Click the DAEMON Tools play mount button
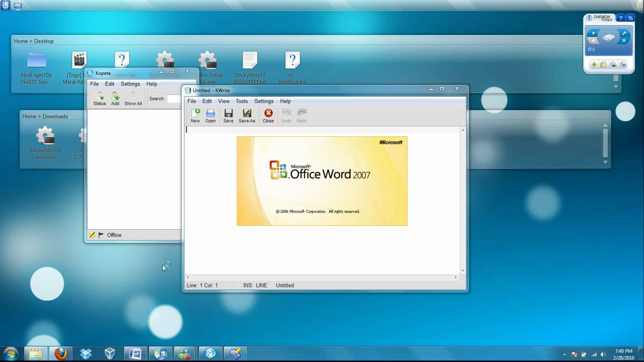The height and width of the screenshot is (362, 644). point(594,33)
